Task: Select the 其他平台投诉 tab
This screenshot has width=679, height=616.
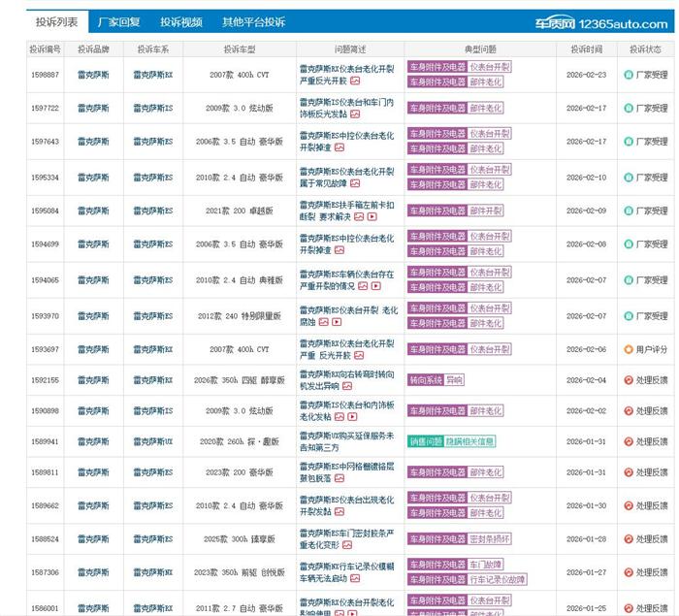Action: point(253,21)
